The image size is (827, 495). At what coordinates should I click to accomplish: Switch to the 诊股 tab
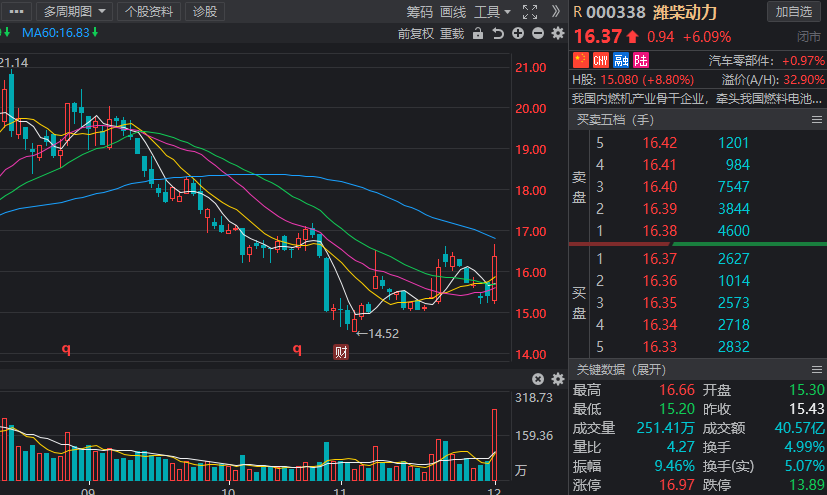pyautogui.click(x=204, y=12)
